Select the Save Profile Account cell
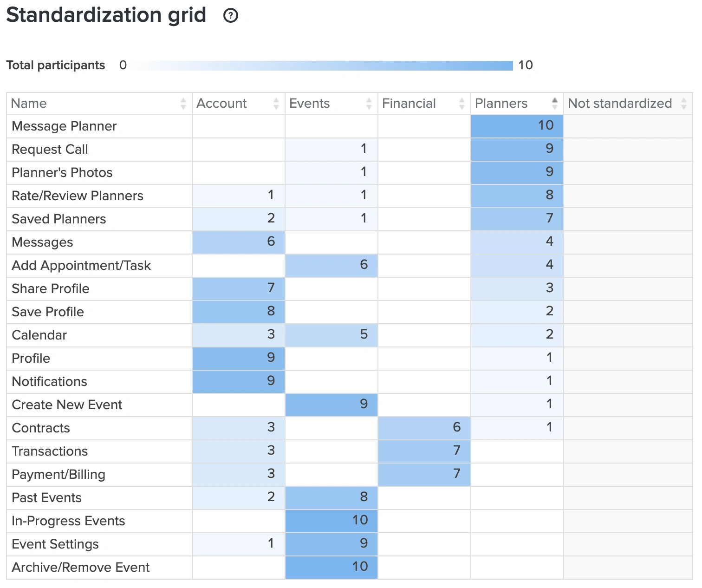This screenshot has width=702, height=588. pos(239,312)
